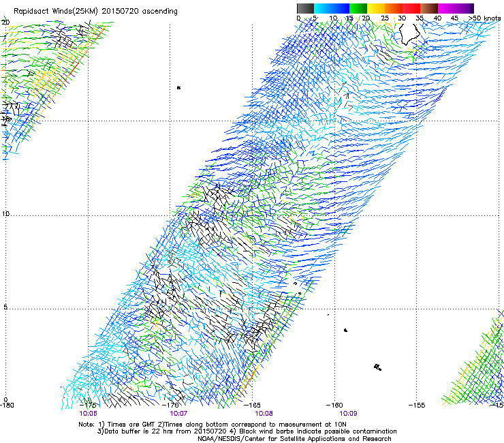This screenshot has height=443, width=504.
Task: Click the small island dot near -159, 4N
Action: click(345, 330)
